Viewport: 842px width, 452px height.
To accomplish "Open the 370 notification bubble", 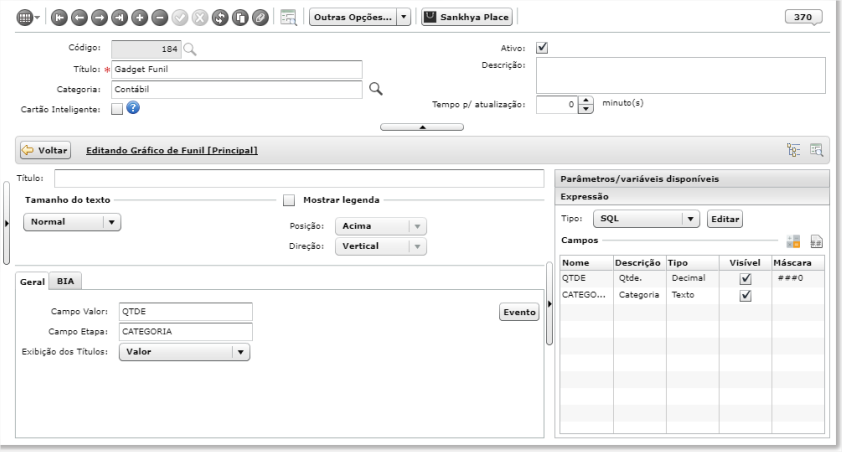I will point(803,17).
